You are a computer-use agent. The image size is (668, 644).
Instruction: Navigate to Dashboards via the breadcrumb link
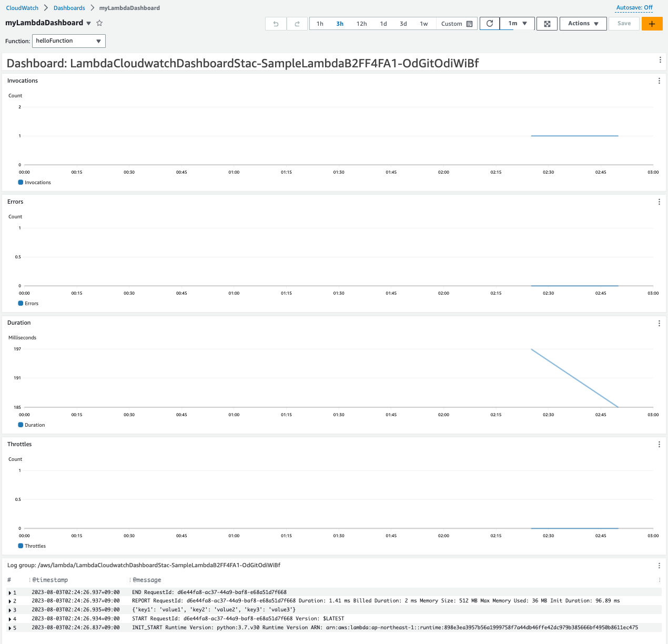[70, 7]
